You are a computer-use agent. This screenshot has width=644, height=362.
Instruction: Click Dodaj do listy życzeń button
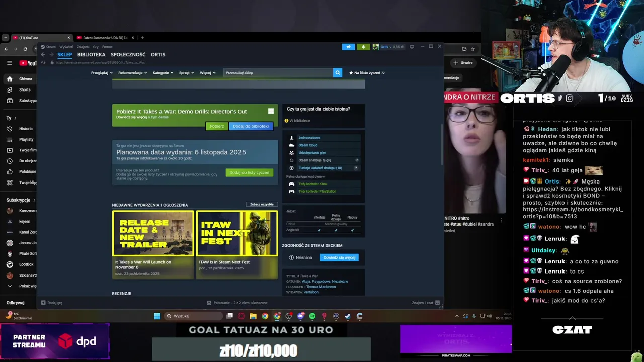(x=250, y=173)
